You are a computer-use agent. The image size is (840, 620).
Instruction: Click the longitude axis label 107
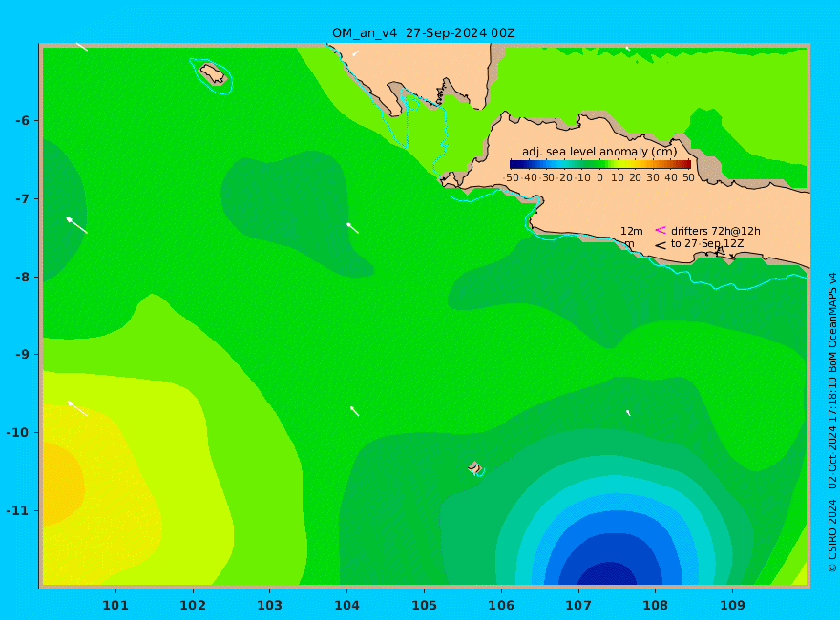point(578,605)
